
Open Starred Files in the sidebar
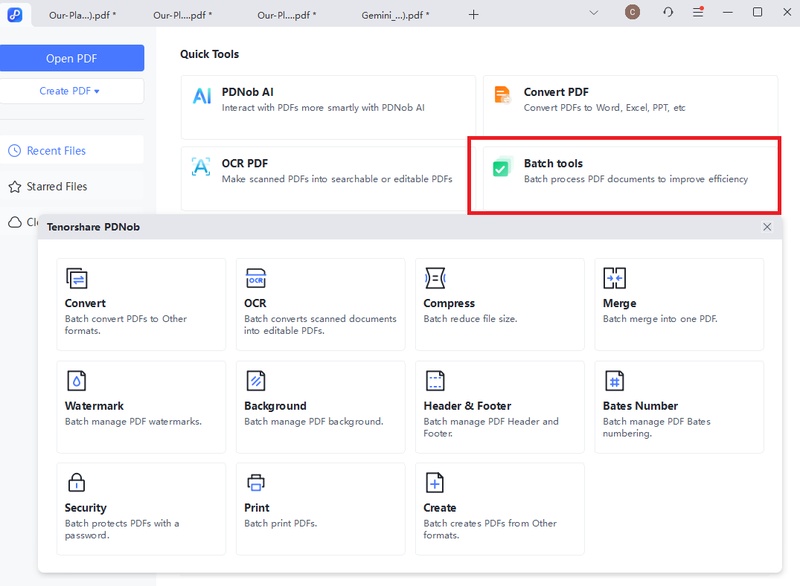coord(56,184)
